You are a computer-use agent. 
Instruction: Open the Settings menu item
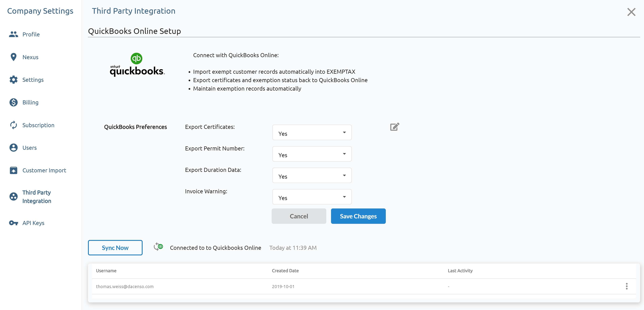pyautogui.click(x=33, y=80)
